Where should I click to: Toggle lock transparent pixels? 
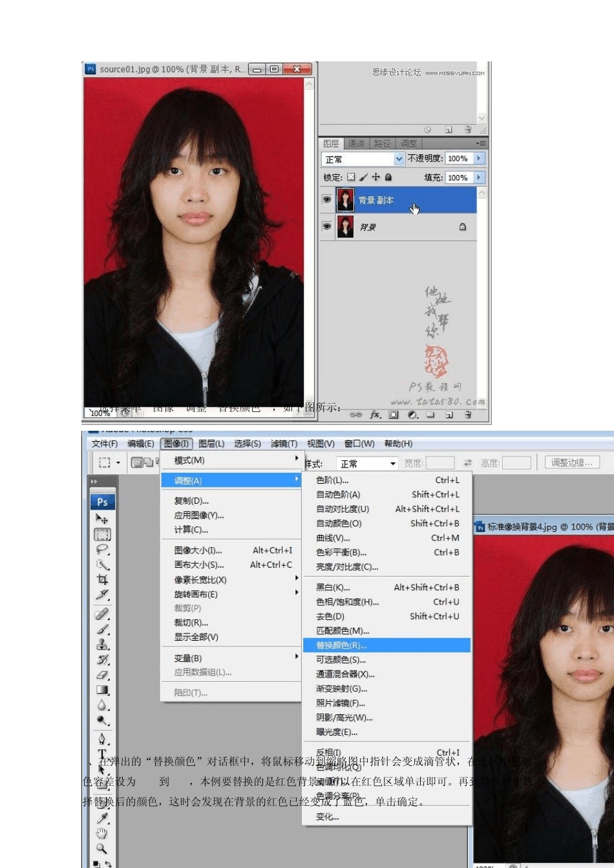tap(351, 177)
